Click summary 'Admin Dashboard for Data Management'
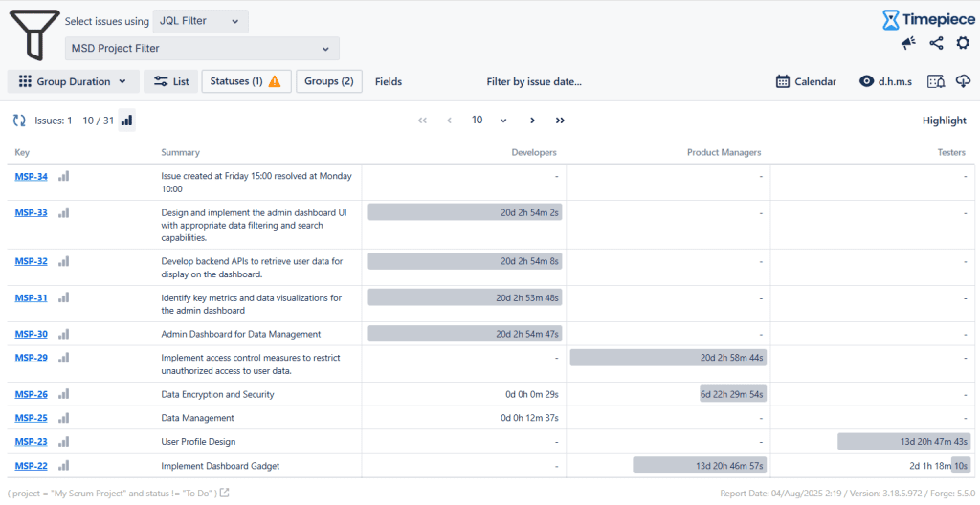Screen dimensions: 980x505 pos(240,335)
